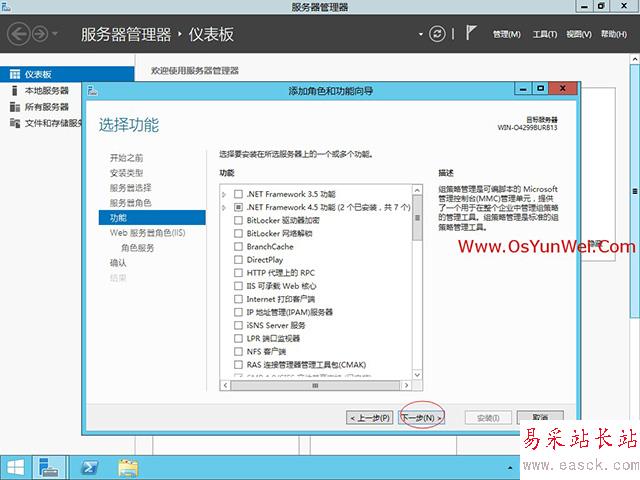This screenshot has width=640, height=480.
Task: Select the 所有服务器 sidebar icon
Action: click(15, 107)
